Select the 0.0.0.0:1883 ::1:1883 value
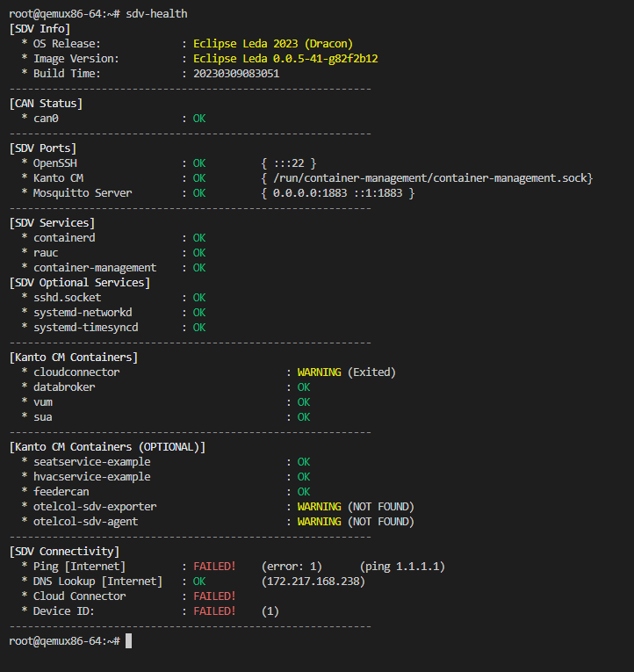 337,193
